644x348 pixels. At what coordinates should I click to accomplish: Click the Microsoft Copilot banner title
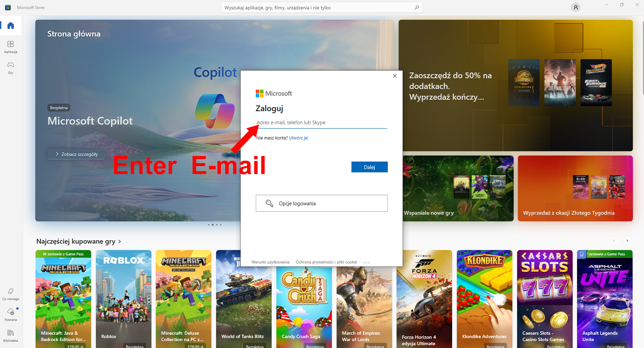pyautogui.click(x=90, y=121)
